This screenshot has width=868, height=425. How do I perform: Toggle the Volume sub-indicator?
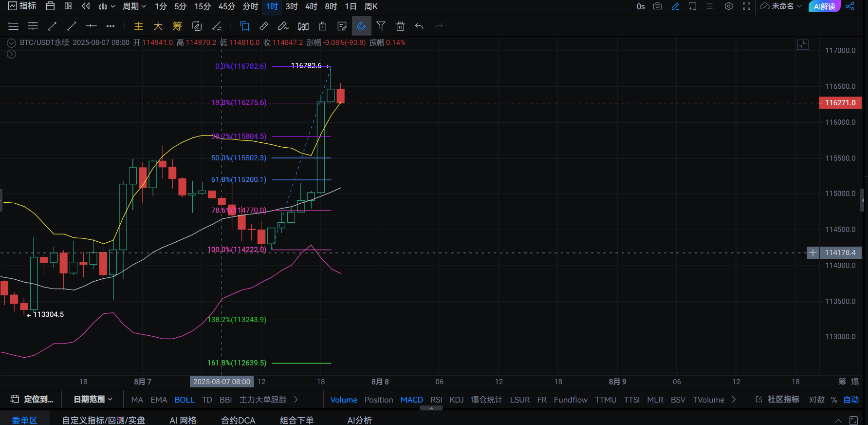coord(344,400)
